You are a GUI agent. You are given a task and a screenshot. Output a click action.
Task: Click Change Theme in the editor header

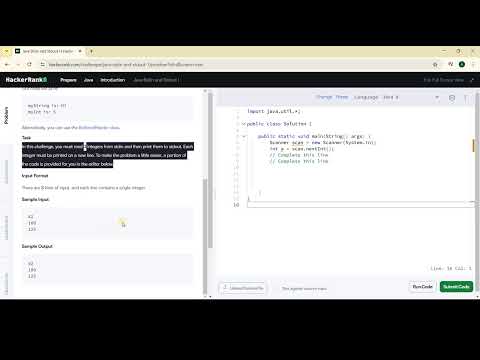(x=332, y=97)
